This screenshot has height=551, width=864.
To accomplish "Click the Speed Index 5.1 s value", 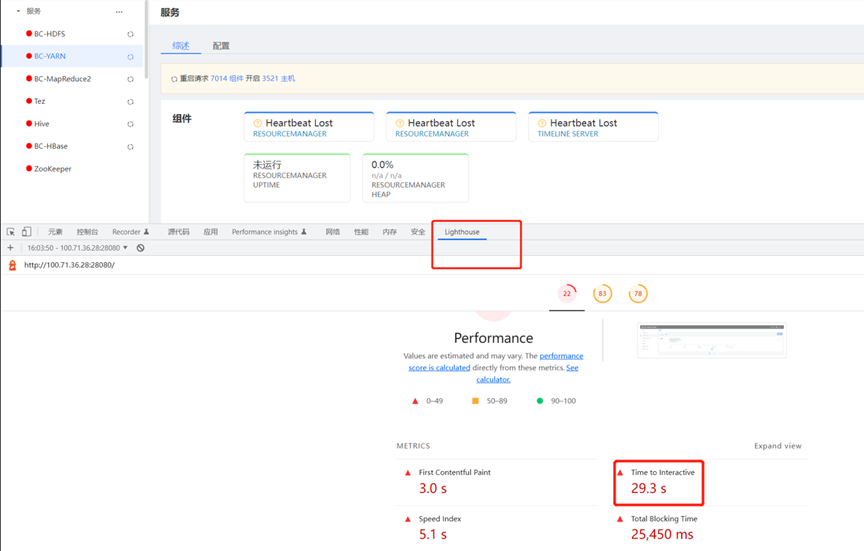I will coord(433,534).
